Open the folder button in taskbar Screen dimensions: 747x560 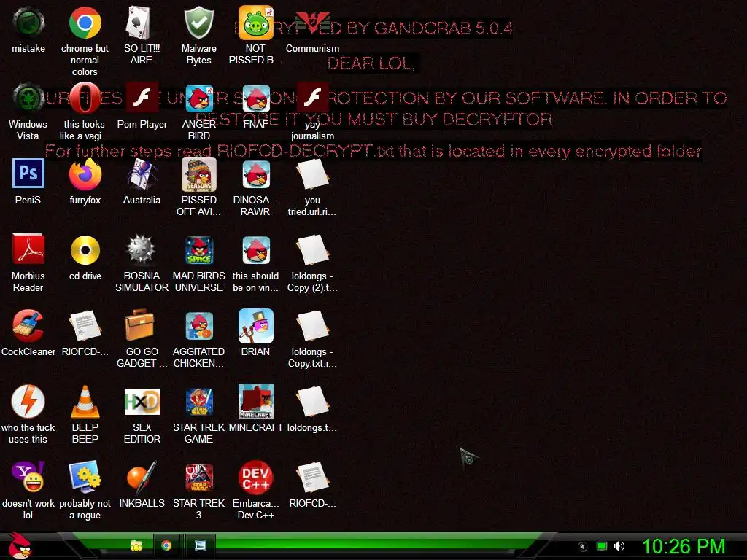pyautogui.click(x=136, y=545)
